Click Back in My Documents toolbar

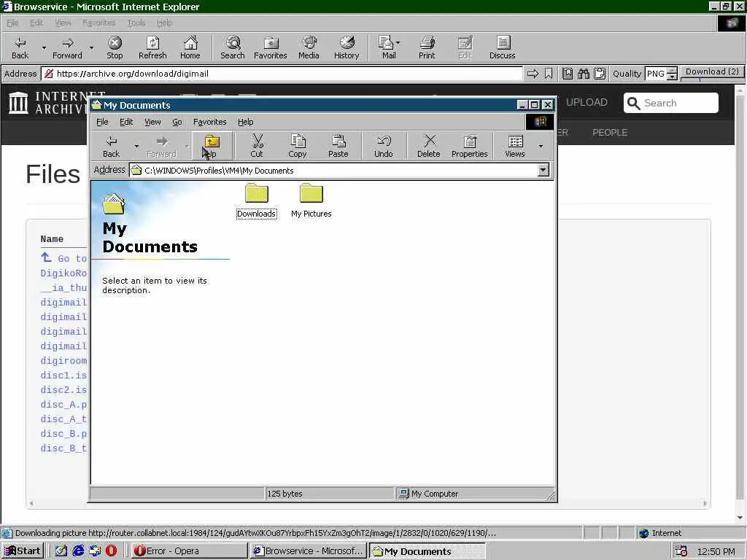(112, 147)
